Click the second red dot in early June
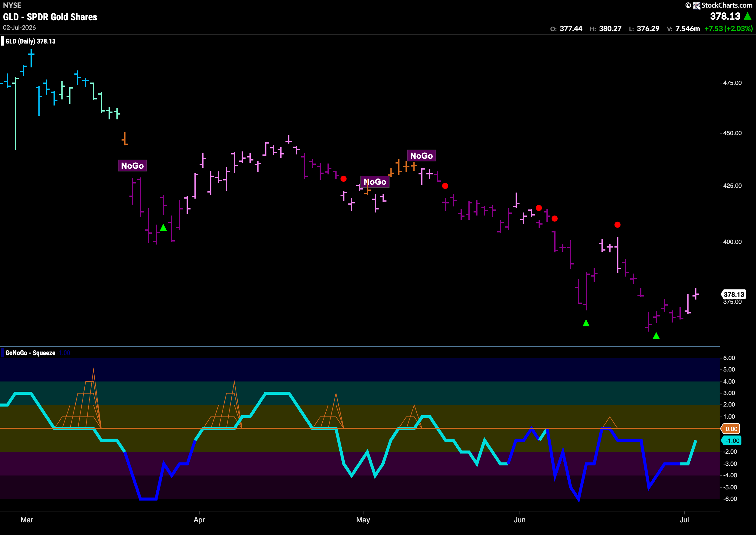Viewport: 756px width, 535px height. 555,219
